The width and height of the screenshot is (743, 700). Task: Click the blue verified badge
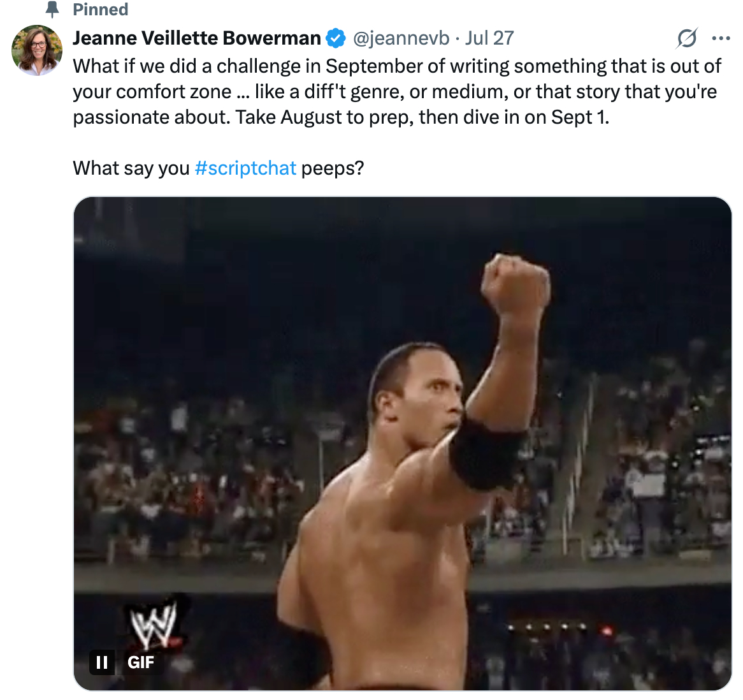tap(336, 38)
